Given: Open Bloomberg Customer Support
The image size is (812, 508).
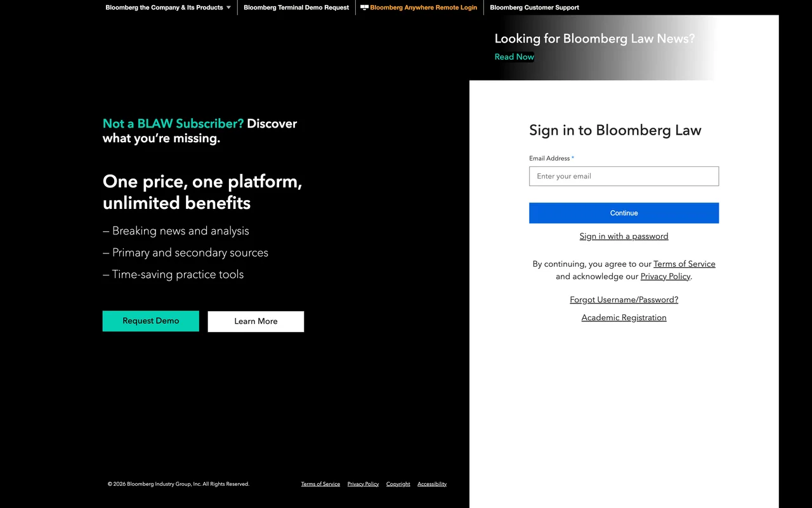Looking at the screenshot, I should (x=534, y=8).
